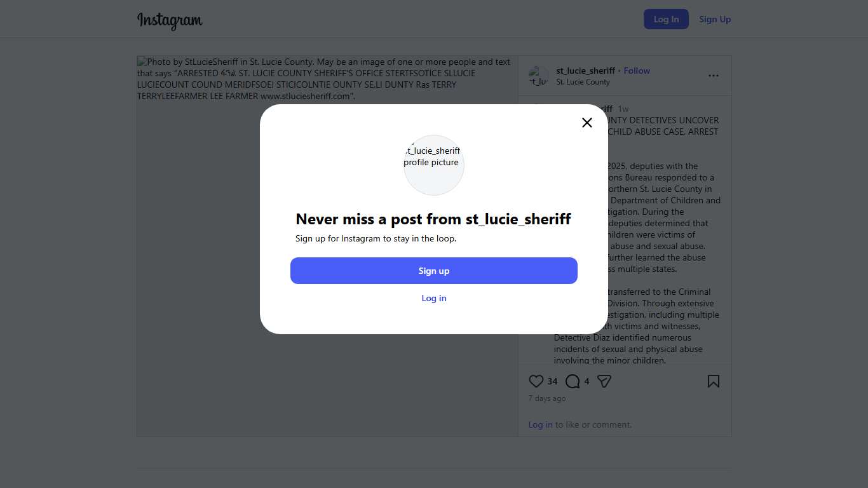
Task: Follow the st_lucie_sheriff account
Action: coord(637,71)
